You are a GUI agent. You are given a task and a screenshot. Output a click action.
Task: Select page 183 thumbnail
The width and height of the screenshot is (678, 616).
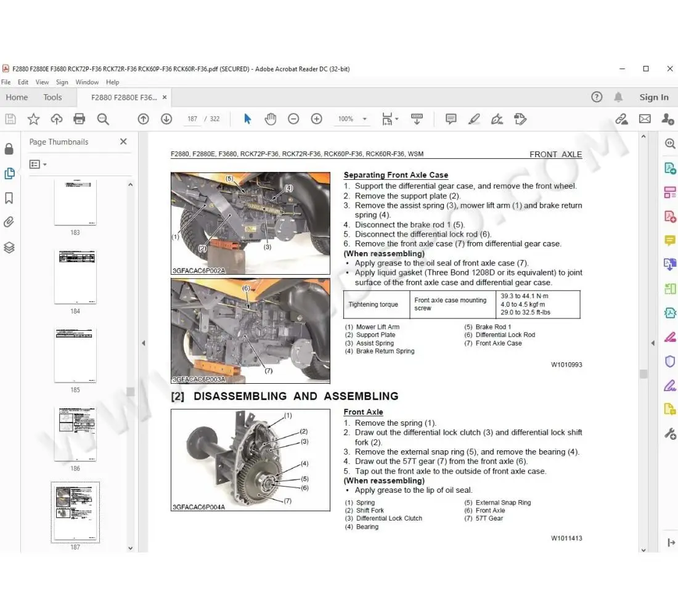(75, 202)
